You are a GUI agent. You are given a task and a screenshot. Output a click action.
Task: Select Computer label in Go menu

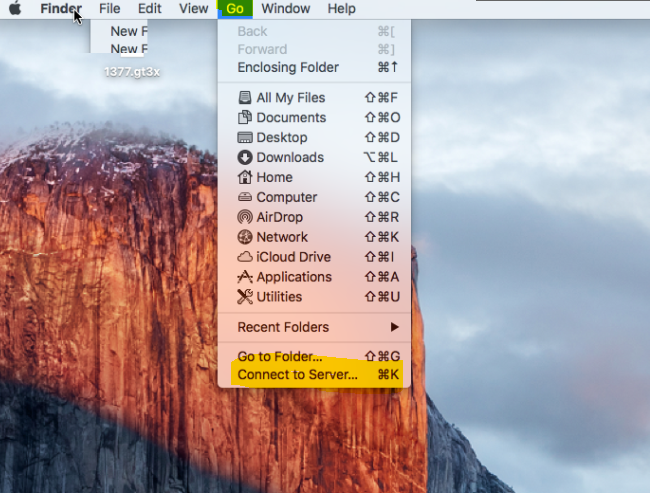pyautogui.click(x=286, y=197)
